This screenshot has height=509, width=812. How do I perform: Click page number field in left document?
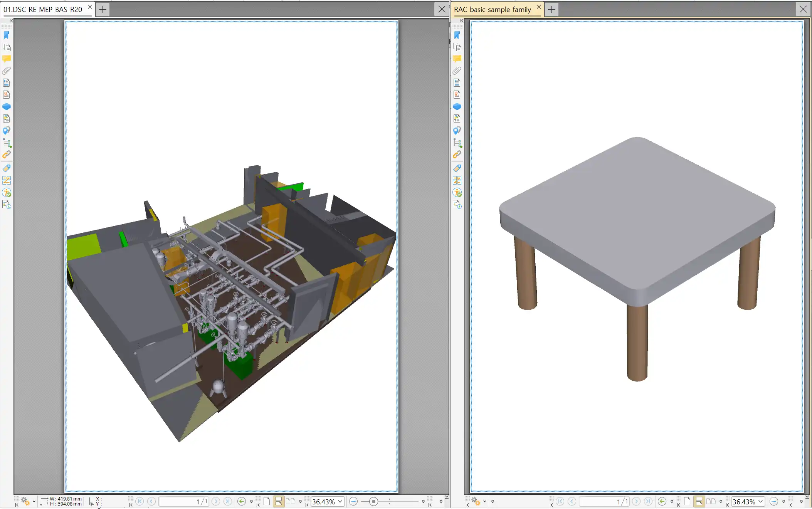[x=184, y=501]
